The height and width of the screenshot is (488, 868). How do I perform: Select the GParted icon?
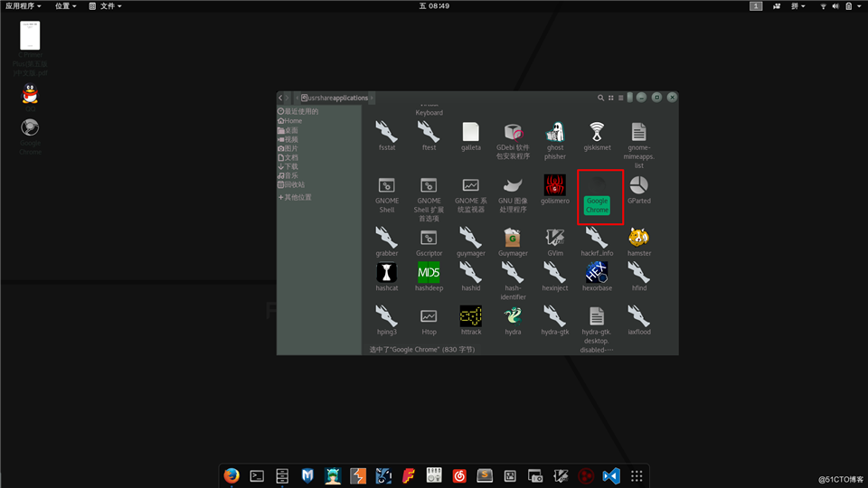(639, 184)
